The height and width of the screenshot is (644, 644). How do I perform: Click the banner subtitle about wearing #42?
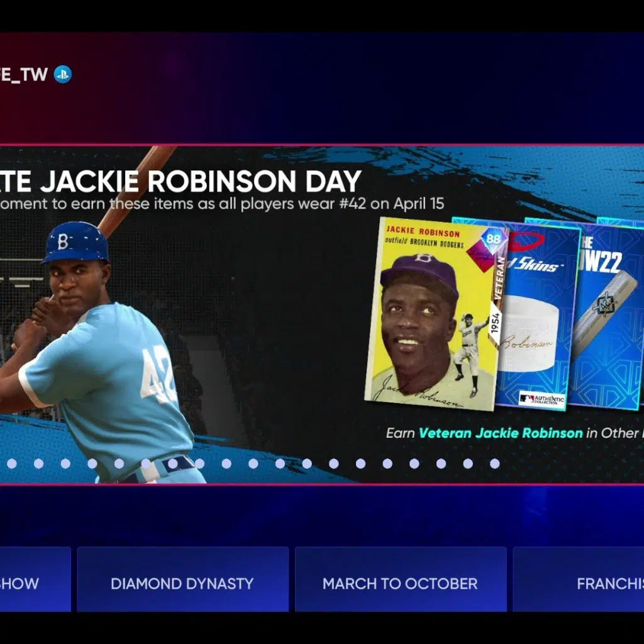220,204
